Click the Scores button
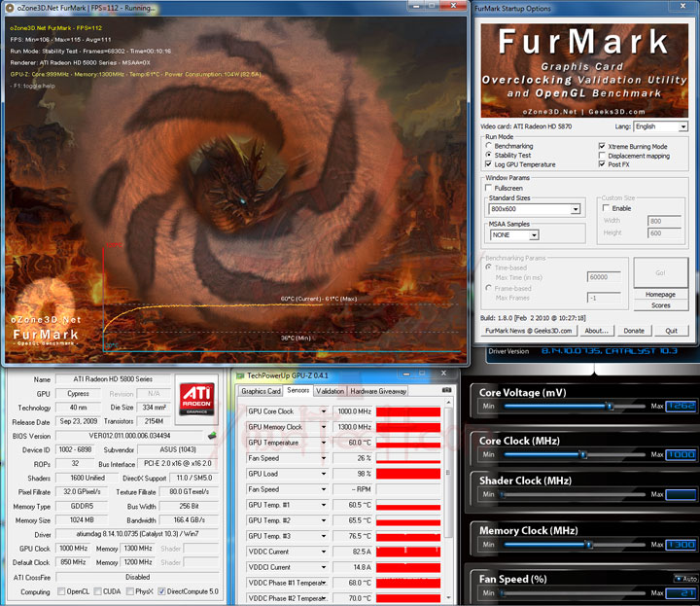 pos(660,305)
